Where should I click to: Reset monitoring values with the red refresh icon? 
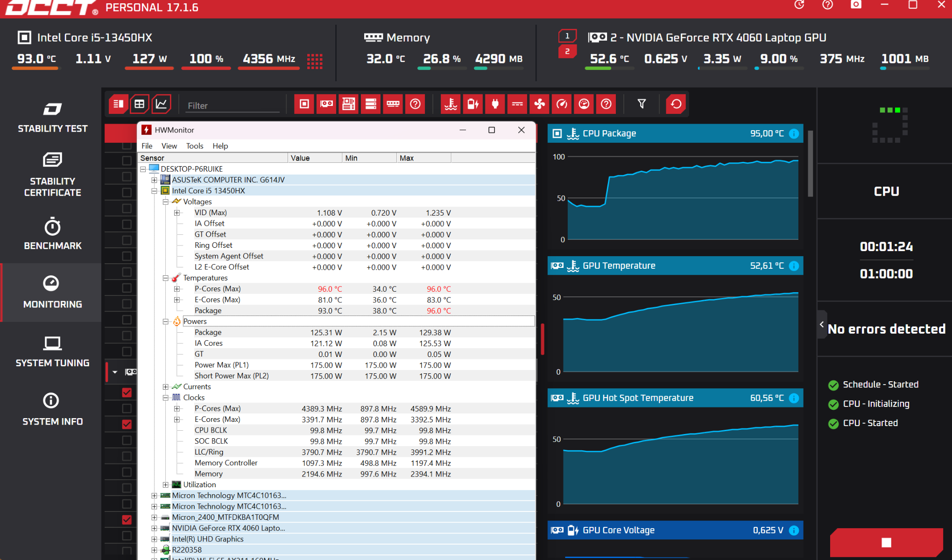676,104
